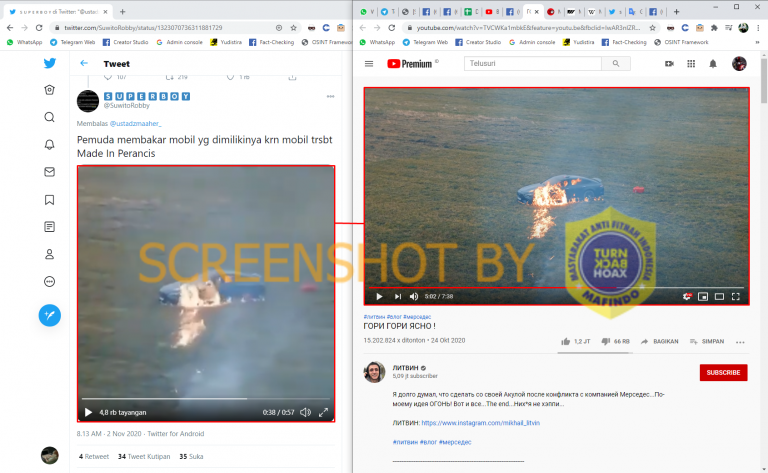Open the YouTube hamburger guide menu
Screen dimensions: 768x473
369,64
